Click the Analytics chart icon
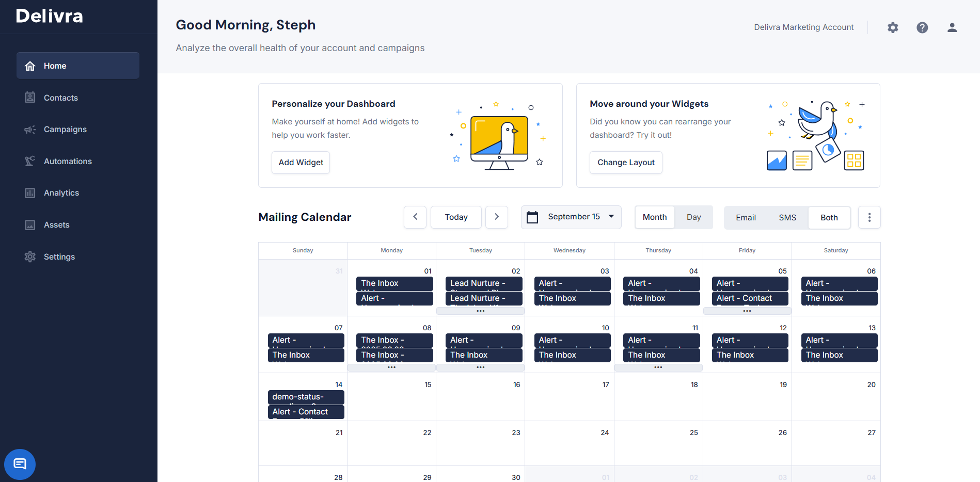This screenshot has height=482, width=980. (x=30, y=193)
